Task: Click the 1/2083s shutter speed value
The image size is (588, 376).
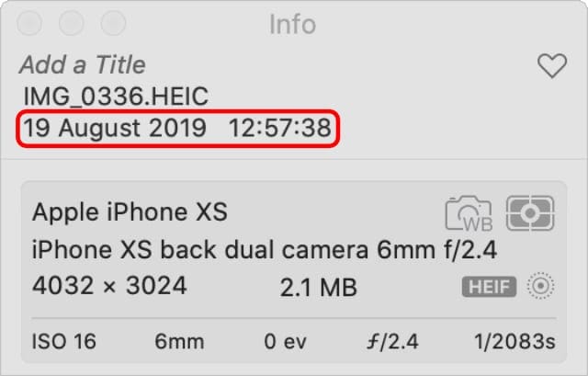Action: coord(514,342)
